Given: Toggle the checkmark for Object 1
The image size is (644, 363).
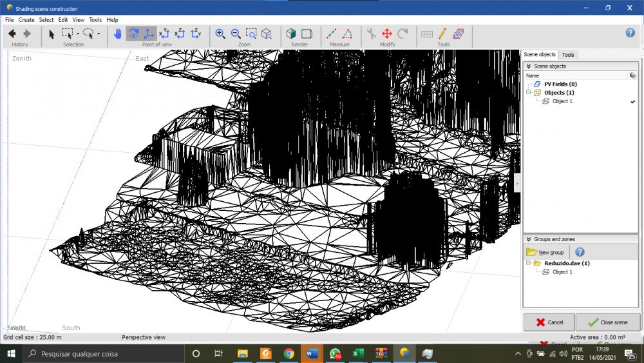Looking at the screenshot, I should pyautogui.click(x=633, y=101).
